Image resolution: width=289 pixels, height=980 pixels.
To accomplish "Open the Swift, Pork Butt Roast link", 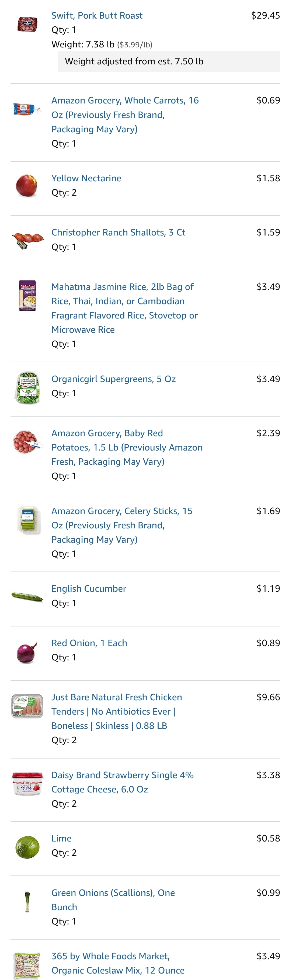I will coord(97,16).
